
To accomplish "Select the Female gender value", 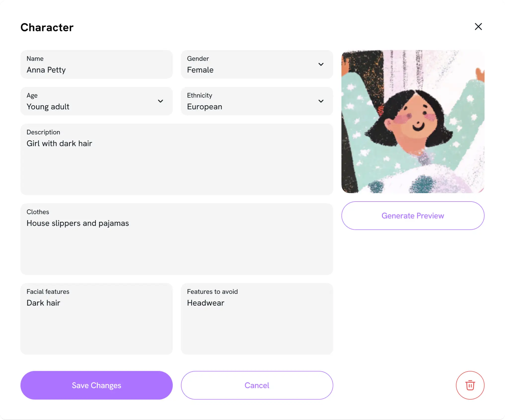I will tap(200, 70).
